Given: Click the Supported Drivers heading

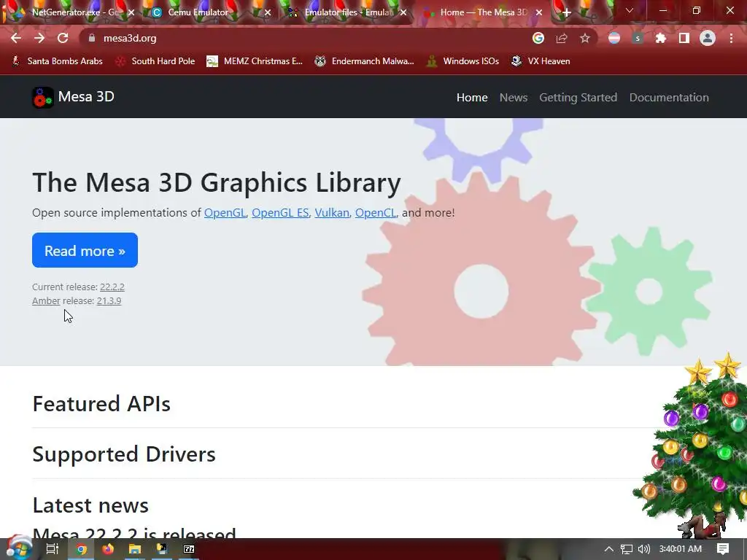Looking at the screenshot, I should click(x=124, y=454).
